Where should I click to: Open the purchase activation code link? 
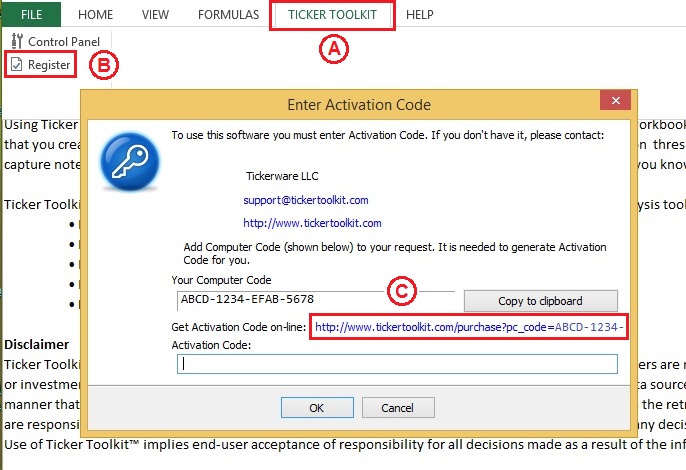[469, 327]
